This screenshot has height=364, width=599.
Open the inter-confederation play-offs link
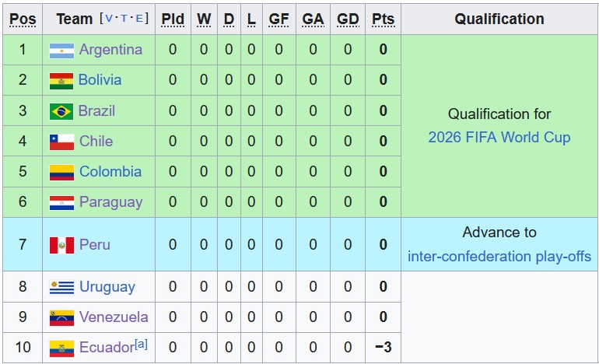pos(499,256)
